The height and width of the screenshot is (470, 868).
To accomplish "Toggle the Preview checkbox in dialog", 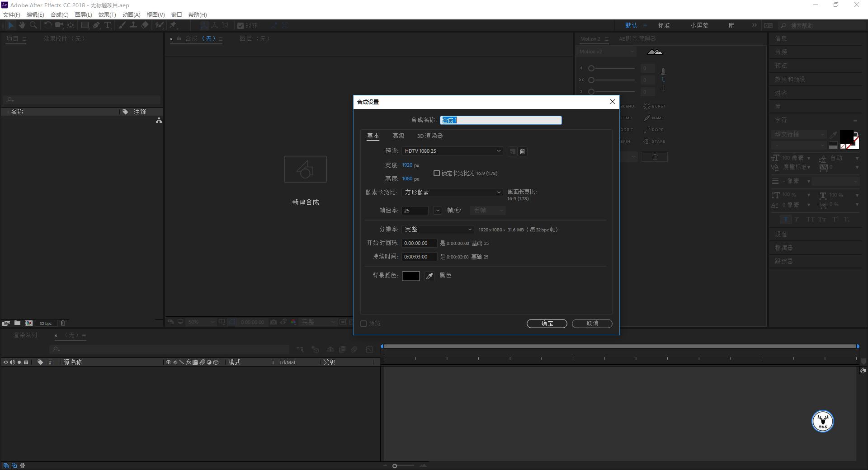I will pos(363,324).
